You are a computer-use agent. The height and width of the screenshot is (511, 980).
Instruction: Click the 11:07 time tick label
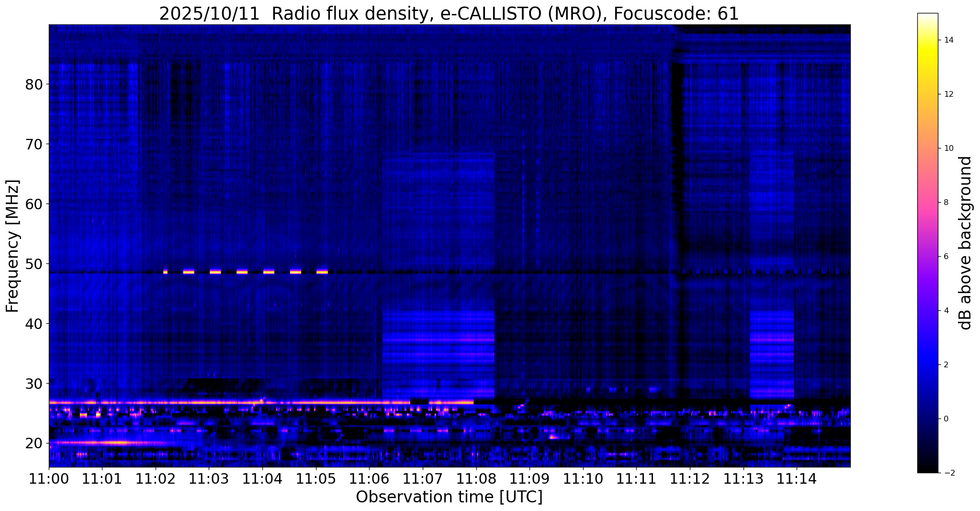[x=423, y=479]
